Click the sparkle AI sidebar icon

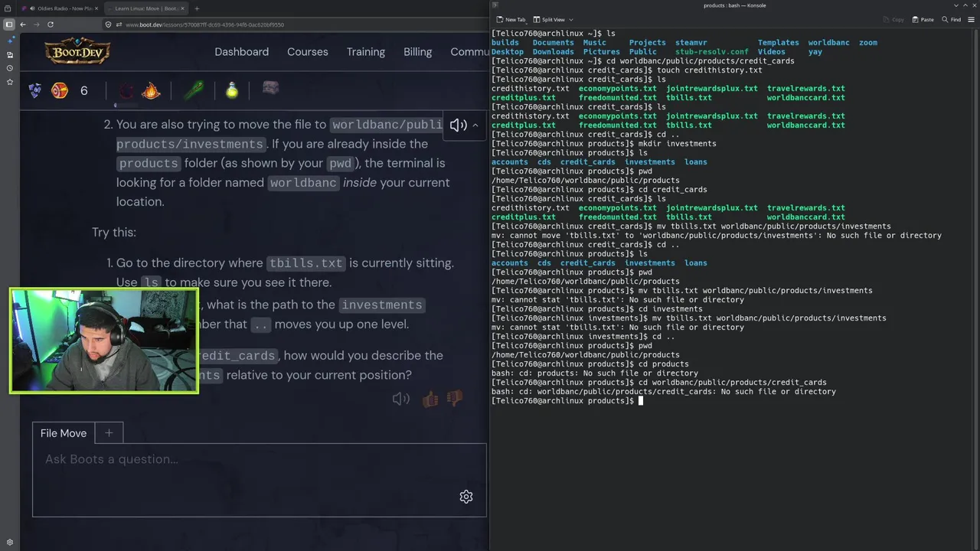pos(9,41)
